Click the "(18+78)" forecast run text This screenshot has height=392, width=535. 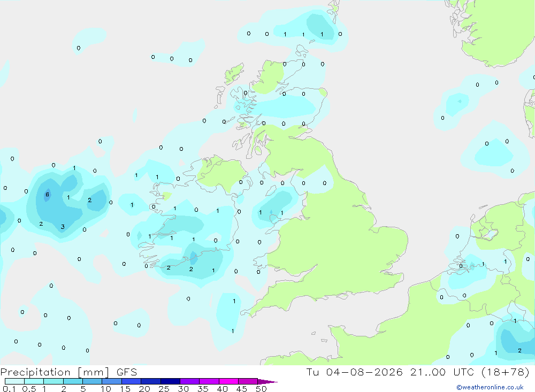tap(506, 372)
